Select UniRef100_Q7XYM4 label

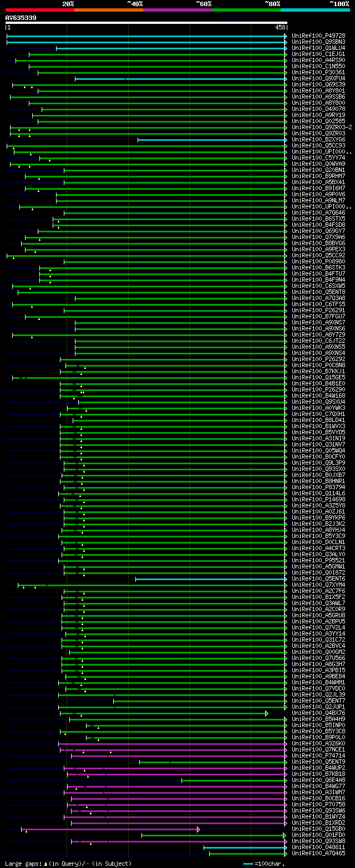pyautogui.click(x=318, y=585)
